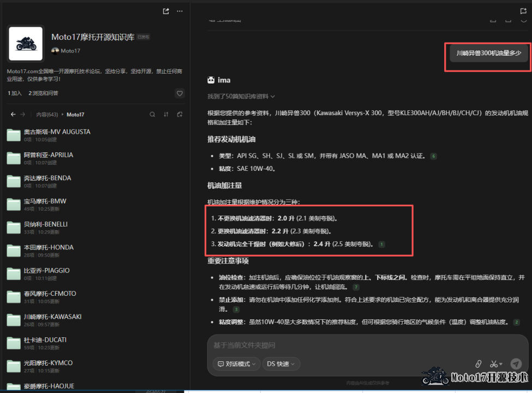This screenshot has width=532, height=393.
Task: Open the 宝马摩托-BMW folder
Action: (x=45, y=201)
